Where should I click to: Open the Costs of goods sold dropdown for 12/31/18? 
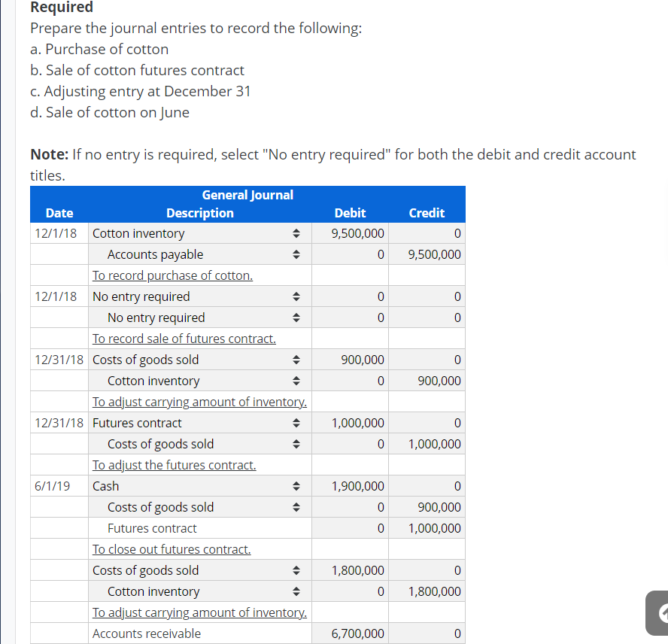[296, 360]
